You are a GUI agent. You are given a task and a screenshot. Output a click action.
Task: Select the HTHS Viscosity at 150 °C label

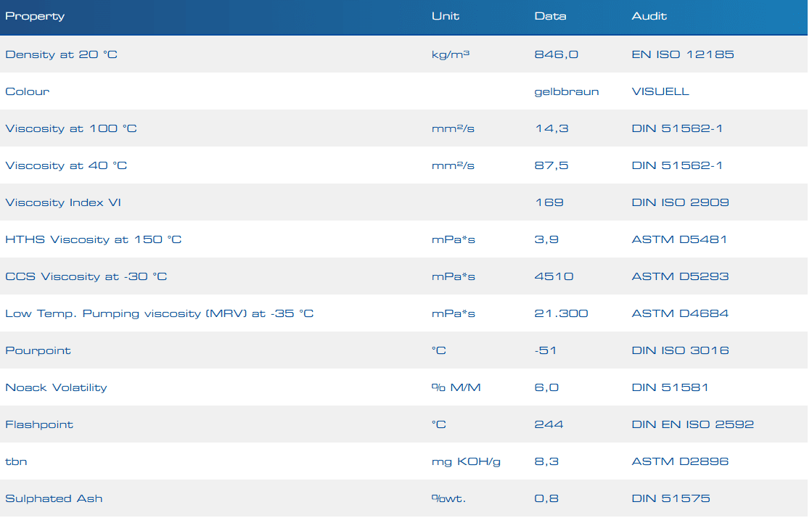93,239
